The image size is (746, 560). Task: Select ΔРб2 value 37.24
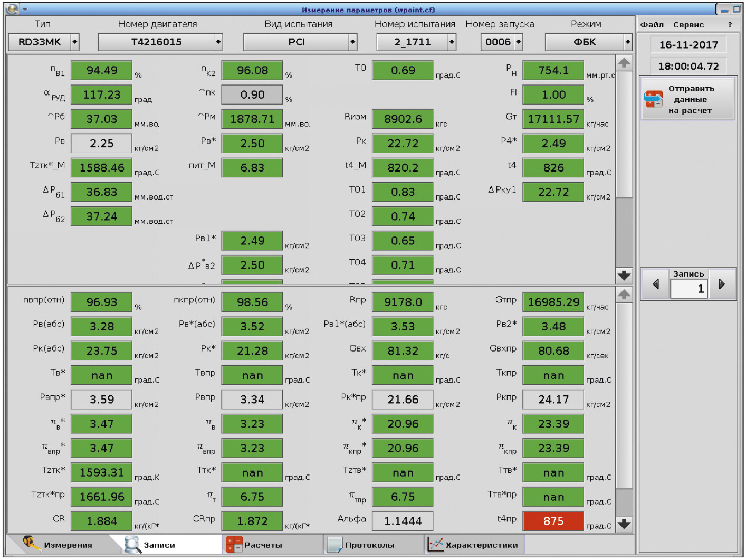[x=101, y=216]
